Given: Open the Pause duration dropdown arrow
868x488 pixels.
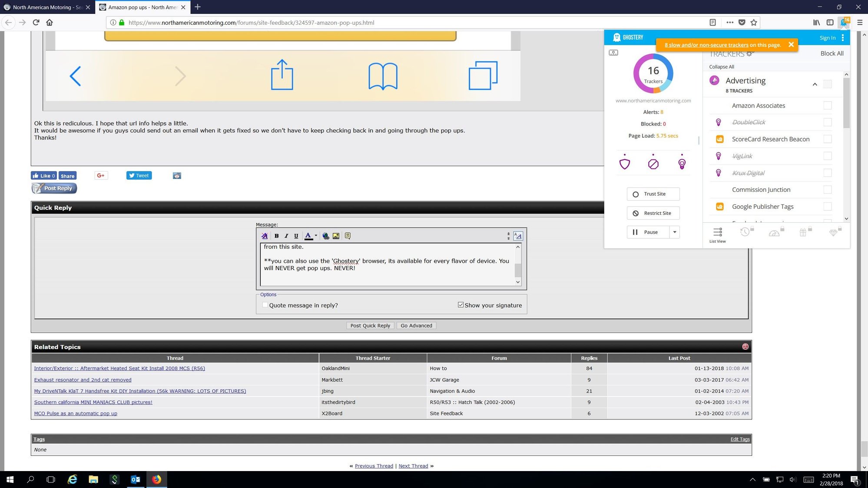Looking at the screenshot, I should (675, 232).
